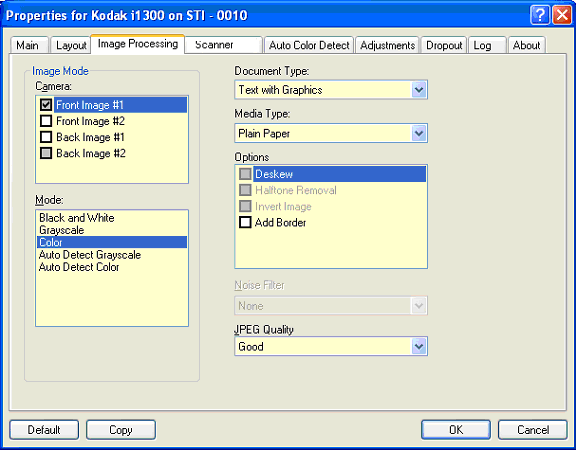Screen dimensions: 576x450
Task: Select the Deskew option row
Action: pyautogui.click(x=339, y=174)
